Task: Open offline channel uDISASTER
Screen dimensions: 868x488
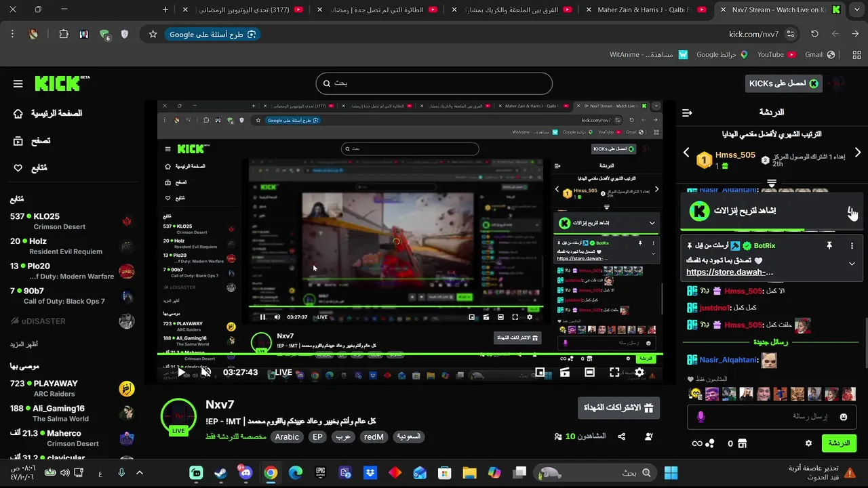Action: 72,321
